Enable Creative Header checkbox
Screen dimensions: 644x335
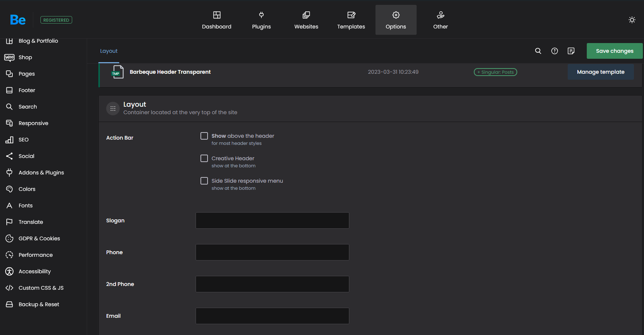(x=204, y=158)
